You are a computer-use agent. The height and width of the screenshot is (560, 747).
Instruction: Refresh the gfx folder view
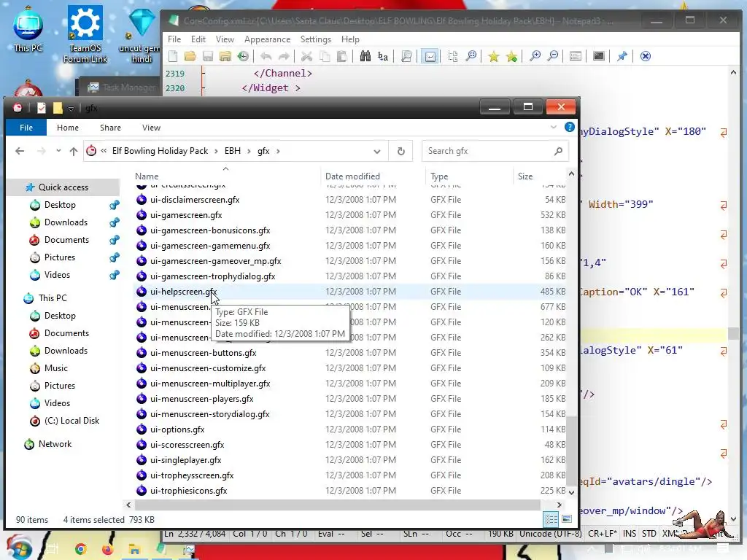[401, 152]
